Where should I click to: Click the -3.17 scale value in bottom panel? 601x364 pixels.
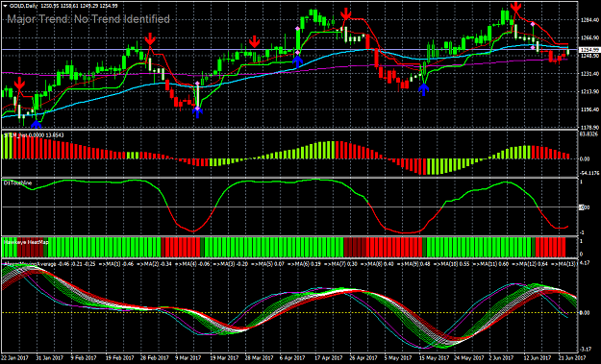pos(586,349)
